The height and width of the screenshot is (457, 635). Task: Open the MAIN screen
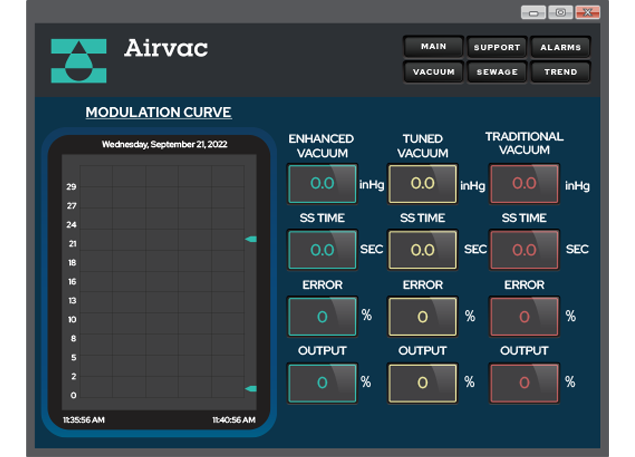coord(433,47)
